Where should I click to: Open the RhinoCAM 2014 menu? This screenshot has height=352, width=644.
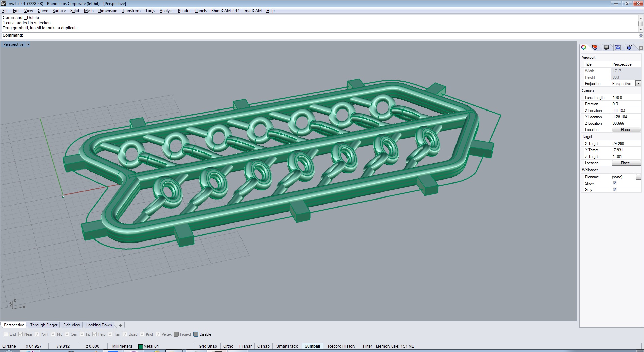[225, 11]
